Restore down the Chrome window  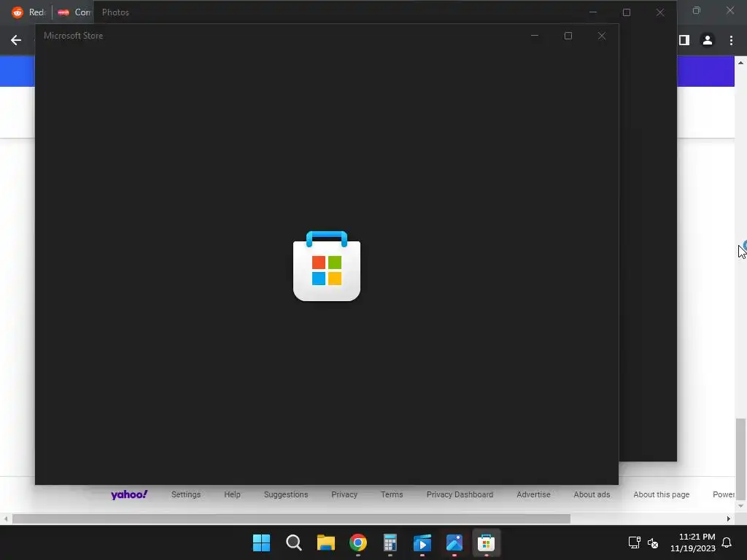coord(697,10)
